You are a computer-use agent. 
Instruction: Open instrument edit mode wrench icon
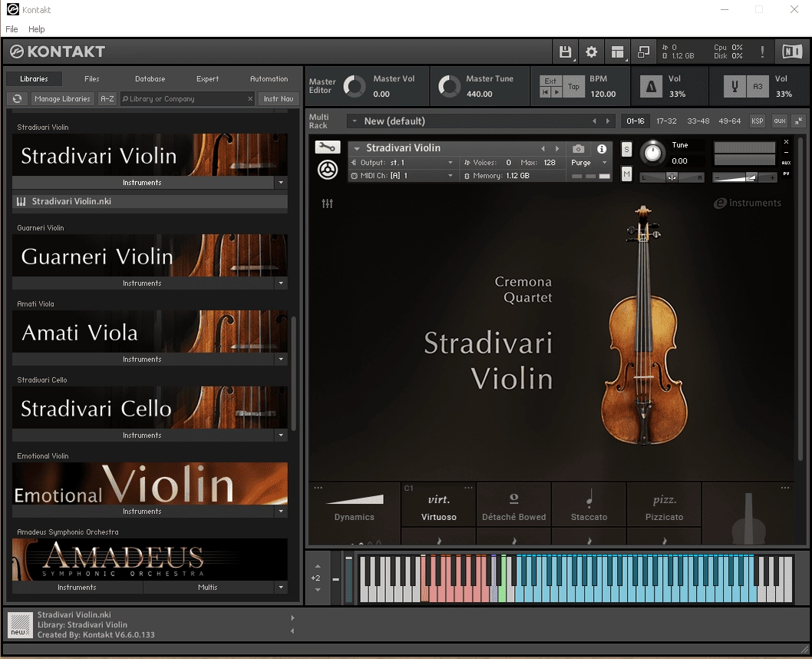click(x=327, y=147)
